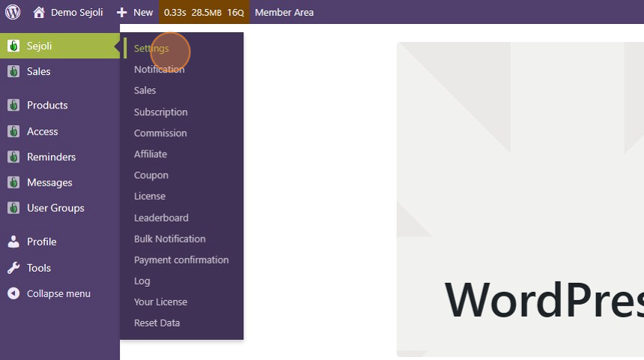The image size is (644, 360).
Task: Click the Sejoli menu icon
Action: point(13,46)
